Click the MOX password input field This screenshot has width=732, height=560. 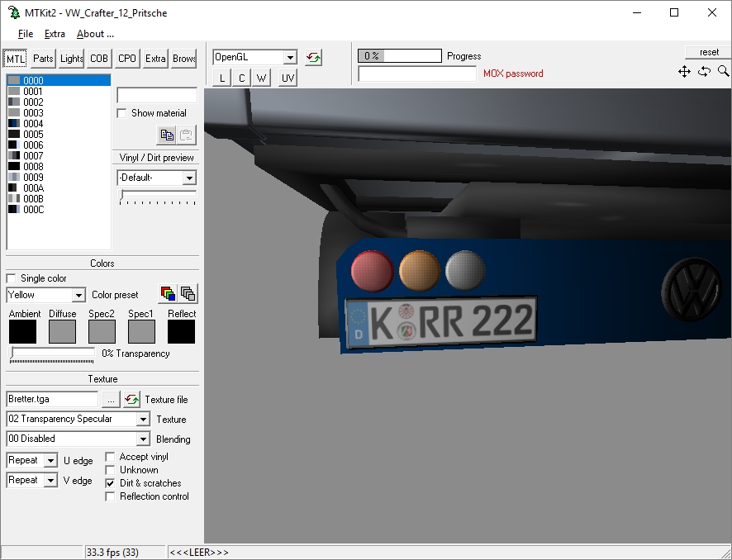(417, 74)
